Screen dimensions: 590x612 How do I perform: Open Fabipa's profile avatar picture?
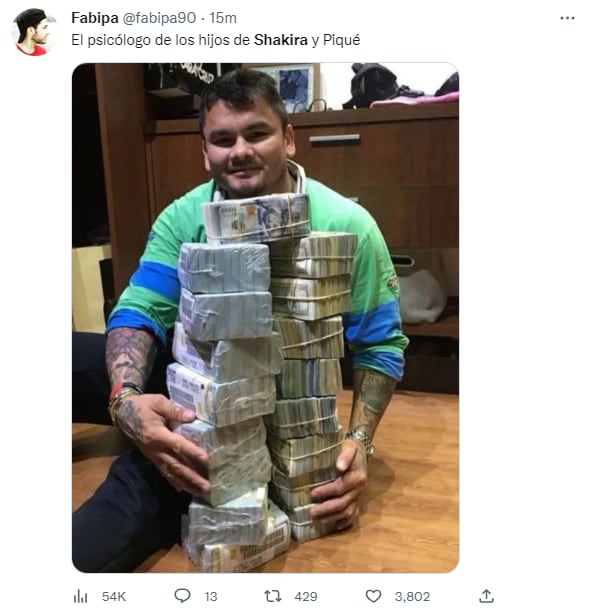33,32
